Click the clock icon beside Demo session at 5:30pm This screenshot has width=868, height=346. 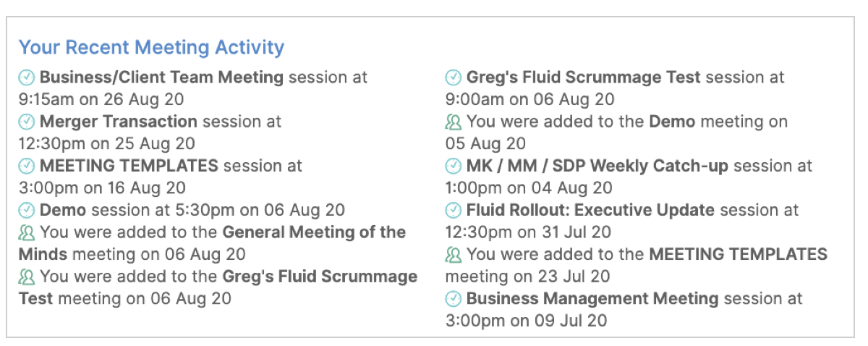pyautogui.click(x=27, y=211)
